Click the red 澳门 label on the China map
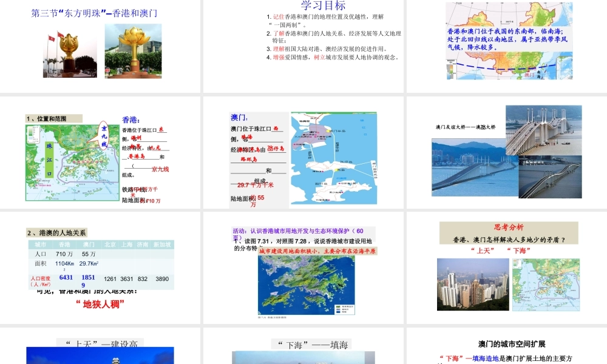Viewport: 607px width, 364px height. [x=529, y=75]
